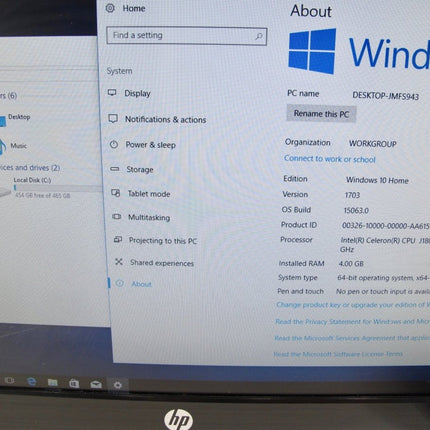Select 64-bit operating system value
Viewport: 430px width, 430px height.
point(383,278)
